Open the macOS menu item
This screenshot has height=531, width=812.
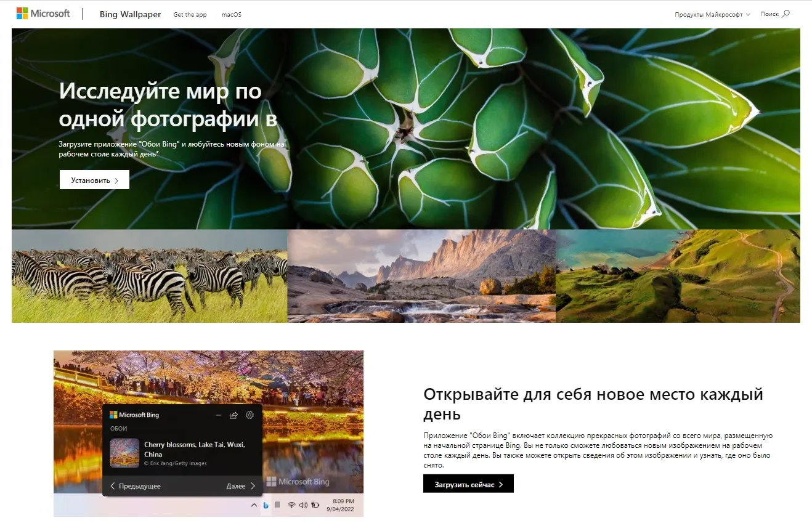click(232, 14)
